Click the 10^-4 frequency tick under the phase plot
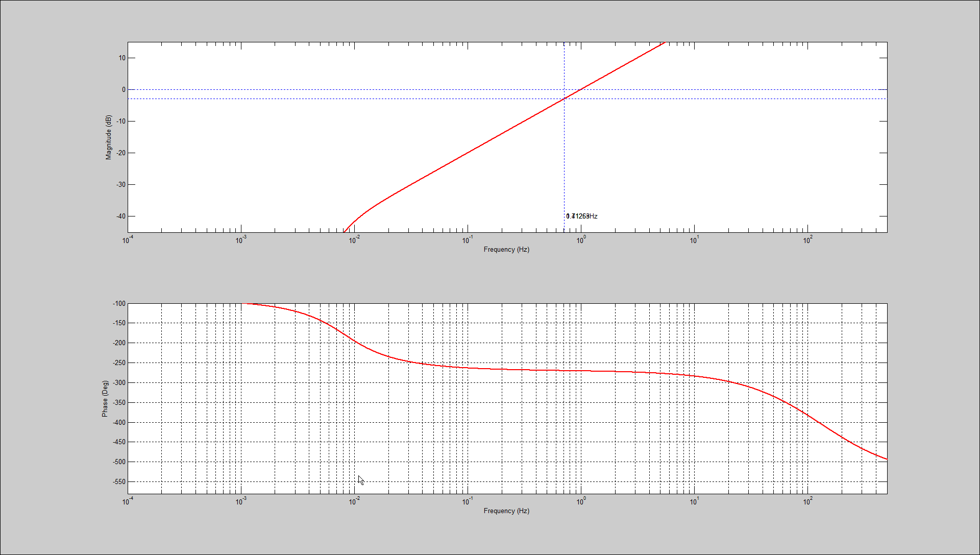980x555 pixels. [x=128, y=501]
